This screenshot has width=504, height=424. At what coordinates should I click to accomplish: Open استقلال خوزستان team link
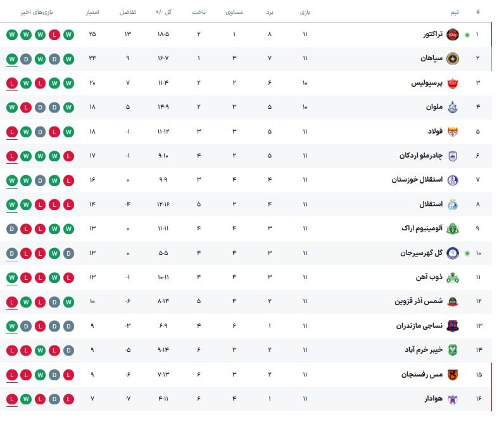pyautogui.click(x=417, y=180)
